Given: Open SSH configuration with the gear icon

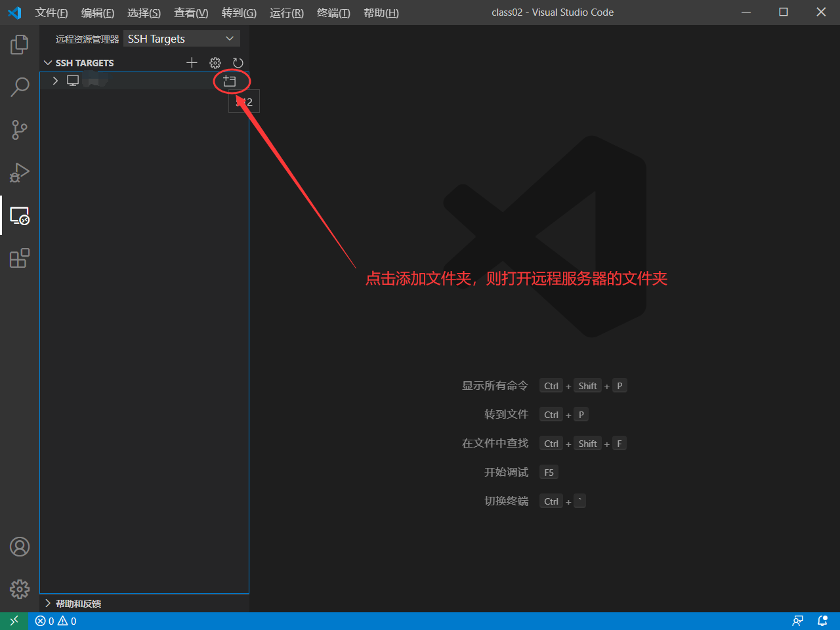Looking at the screenshot, I should [215, 63].
